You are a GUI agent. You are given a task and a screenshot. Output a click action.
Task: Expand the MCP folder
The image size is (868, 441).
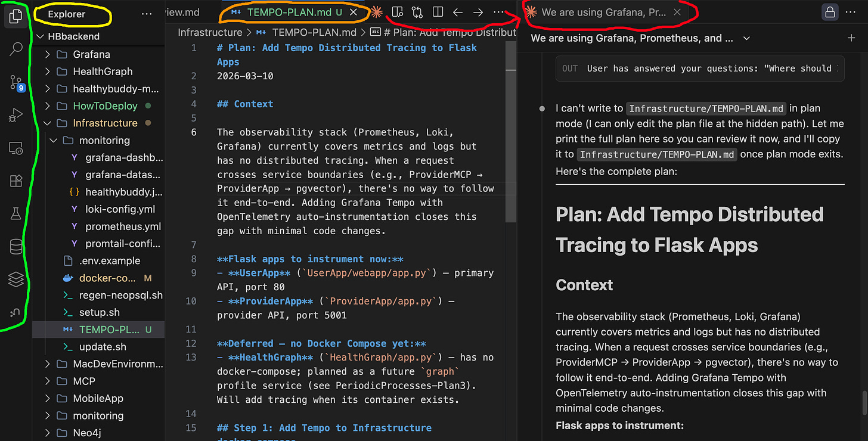click(48, 381)
